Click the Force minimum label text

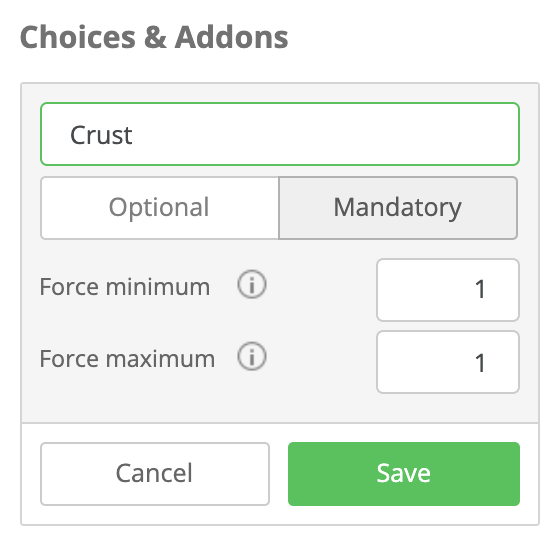(125, 287)
